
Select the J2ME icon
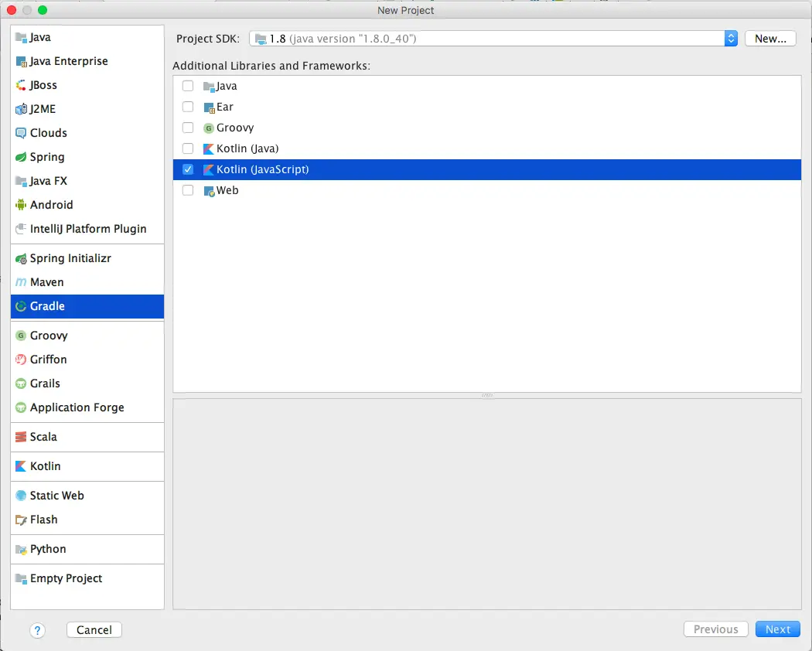[21, 109]
